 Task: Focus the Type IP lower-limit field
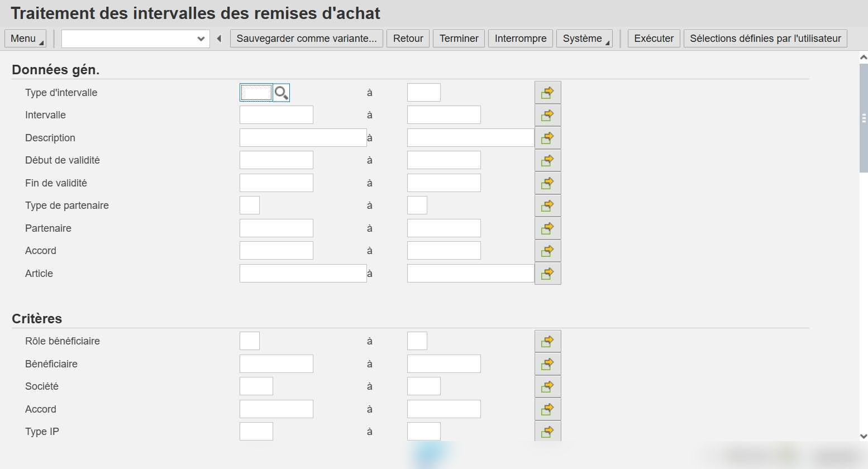pyautogui.click(x=256, y=432)
